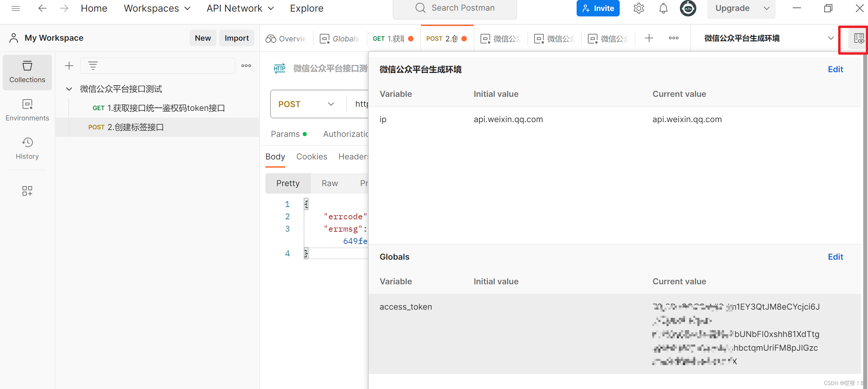Open the Explore page
Image resolution: width=868 pixels, height=389 pixels.
tap(307, 8)
